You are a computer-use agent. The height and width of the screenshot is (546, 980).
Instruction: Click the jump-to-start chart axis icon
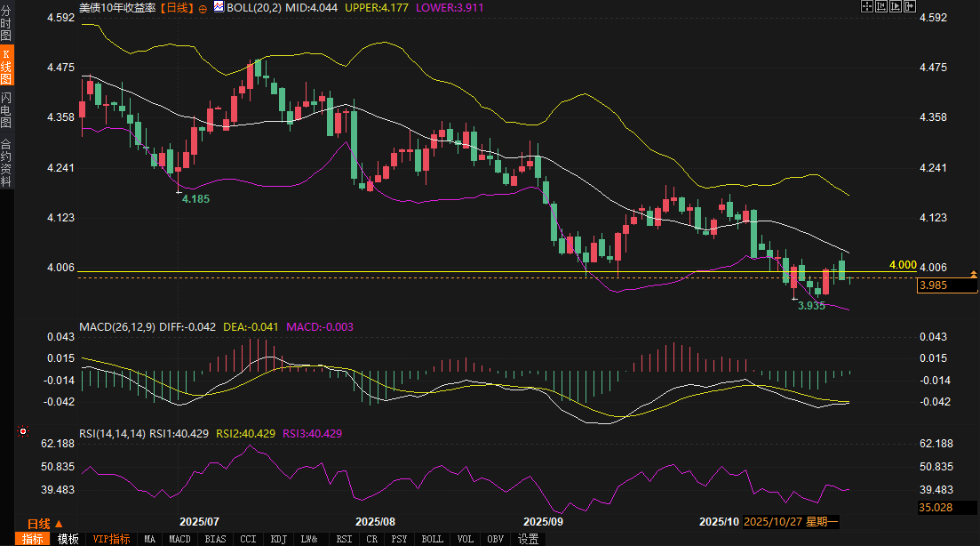[x=881, y=7]
